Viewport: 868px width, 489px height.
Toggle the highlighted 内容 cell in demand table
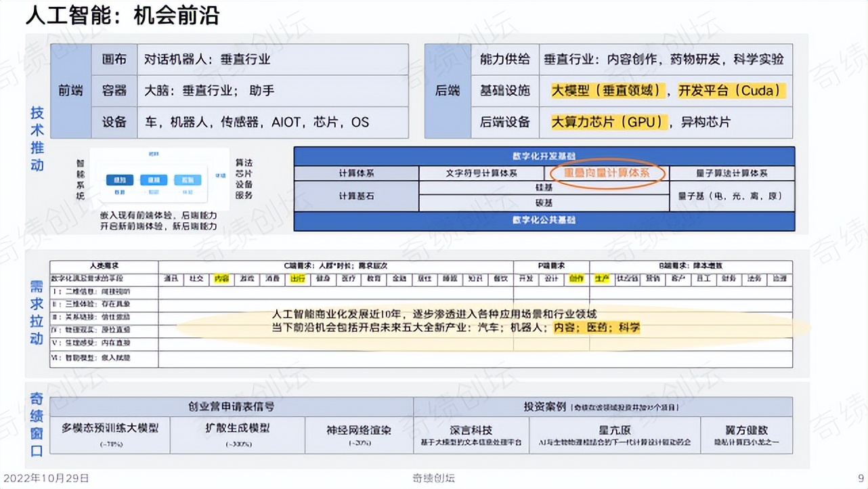tap(224, 278)
